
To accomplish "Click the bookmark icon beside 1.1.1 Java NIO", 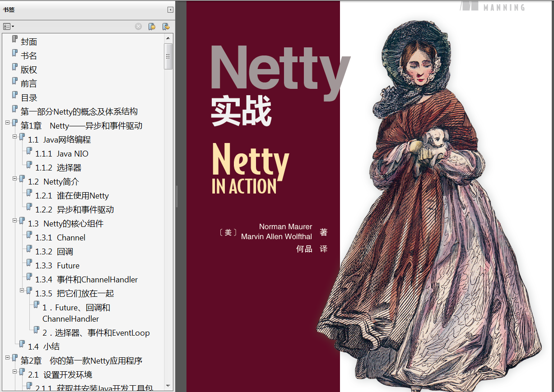I will click(x=30, y=151).
